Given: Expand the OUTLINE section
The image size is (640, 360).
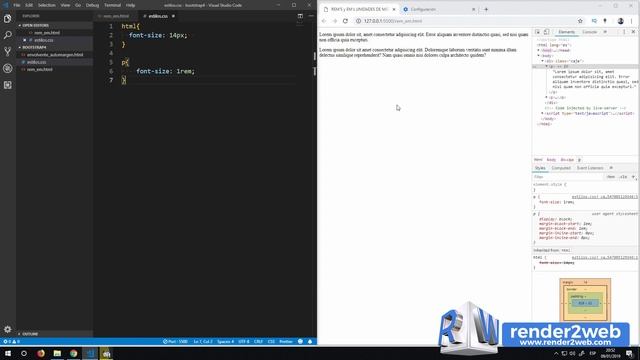Looking at the screenshot, I should click(54, 334).
